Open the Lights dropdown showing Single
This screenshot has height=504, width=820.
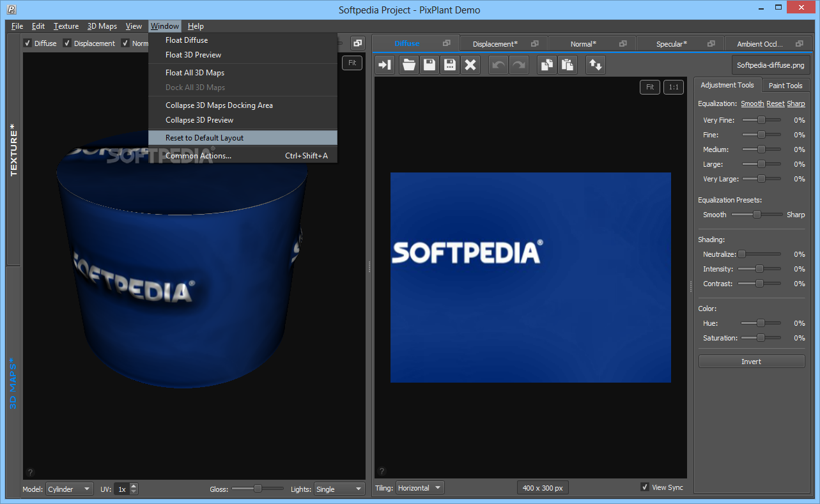coord(339,489)
